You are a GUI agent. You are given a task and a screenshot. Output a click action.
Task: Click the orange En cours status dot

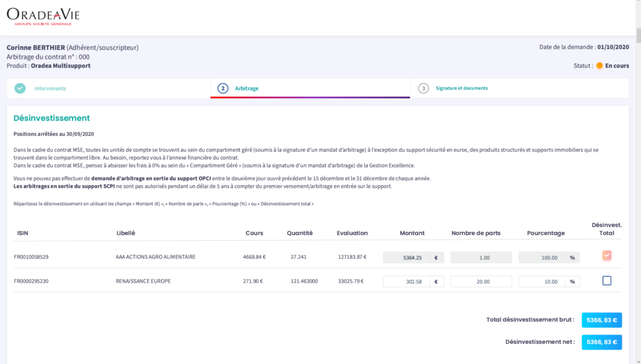click(599, 66)
